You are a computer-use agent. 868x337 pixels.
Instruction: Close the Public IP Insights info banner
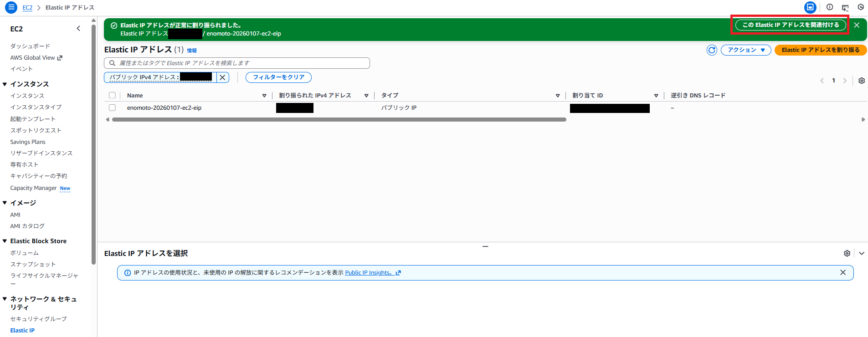(842, 272)
